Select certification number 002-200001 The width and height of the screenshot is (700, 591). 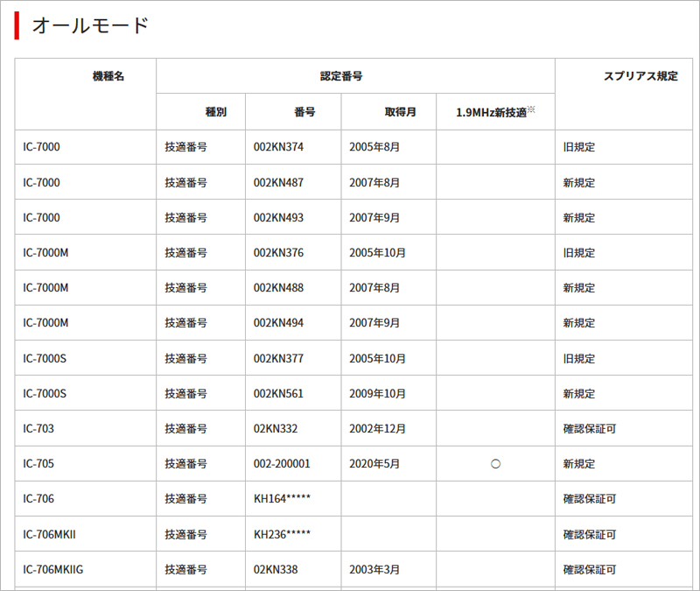(x=282, y=464)
